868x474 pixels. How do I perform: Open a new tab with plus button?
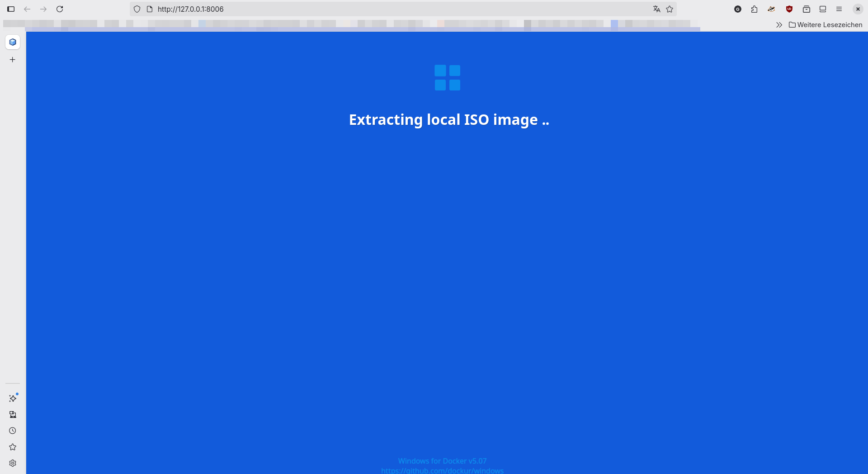pyautogui.click(x=13, y=60)
